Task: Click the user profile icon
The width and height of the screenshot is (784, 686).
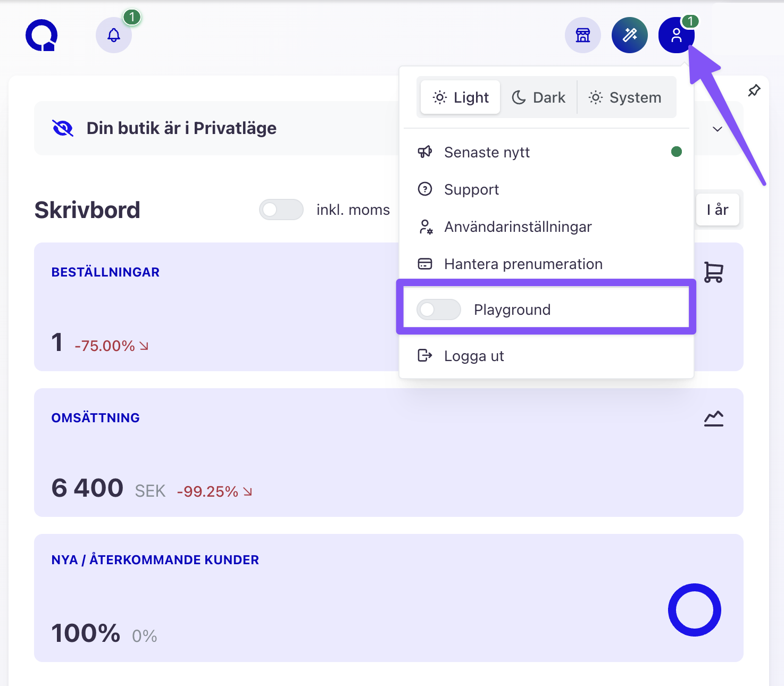Action: 676,35
